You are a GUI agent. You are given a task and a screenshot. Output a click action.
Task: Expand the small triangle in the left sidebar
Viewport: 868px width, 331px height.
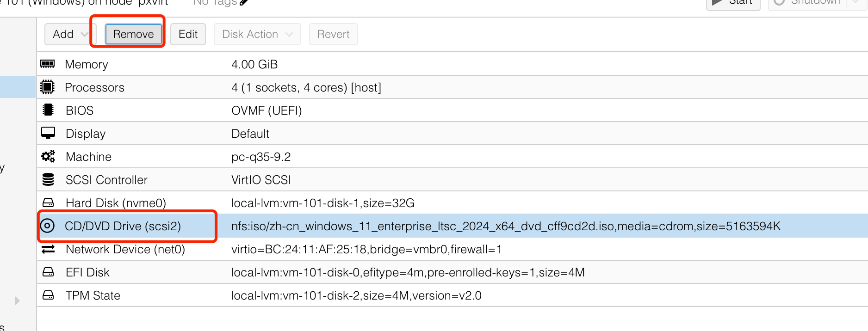(x=17, y=300)
